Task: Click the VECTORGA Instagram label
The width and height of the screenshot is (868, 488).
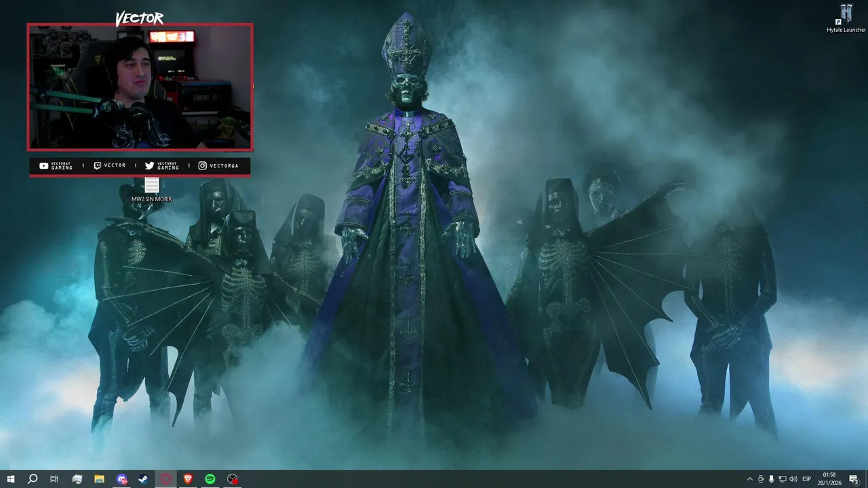Action: point(218,165)
